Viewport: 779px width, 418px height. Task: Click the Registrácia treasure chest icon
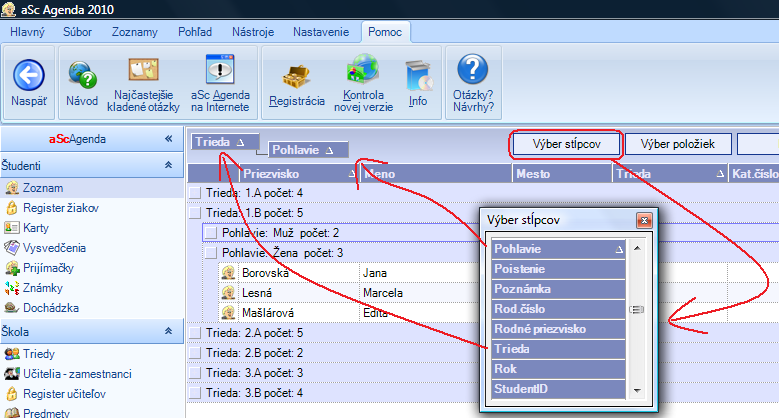click(297, 77)
